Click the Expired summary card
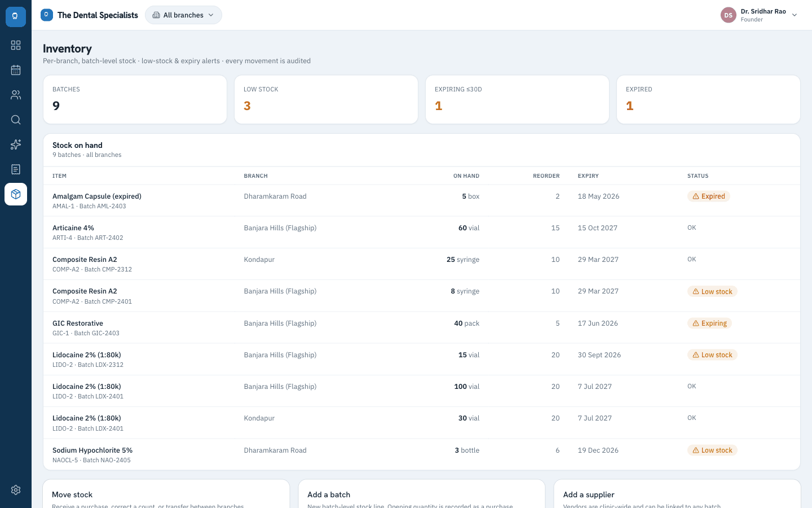Viewport: 812px width, 508px height. [x=708, y=99]
